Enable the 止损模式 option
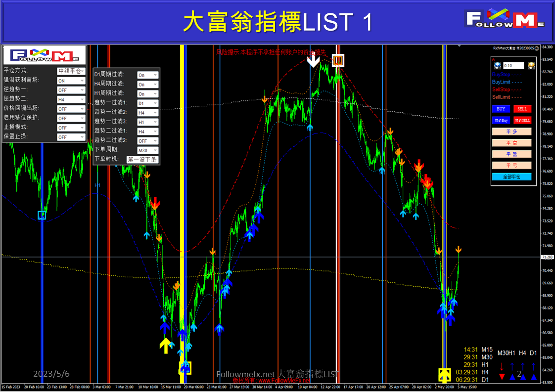This screenshot has width=555, height=392. coord(71,127)
